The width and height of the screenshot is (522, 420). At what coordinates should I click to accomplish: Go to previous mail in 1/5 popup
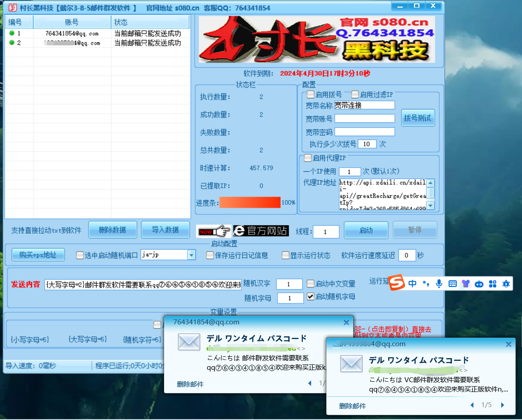click(472, 405)
